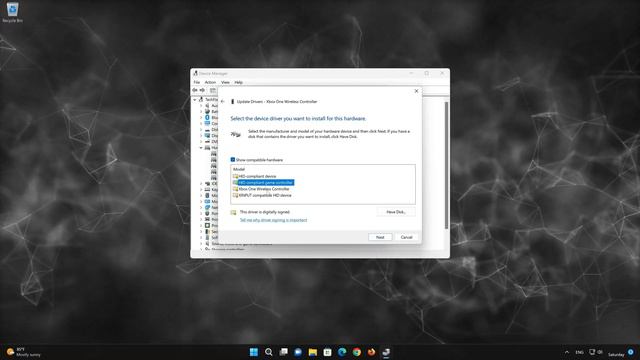This screenshot has width=640, height=360.
Task: Launch Microsoft Edge from the taskbar
Action: (342, 352)
